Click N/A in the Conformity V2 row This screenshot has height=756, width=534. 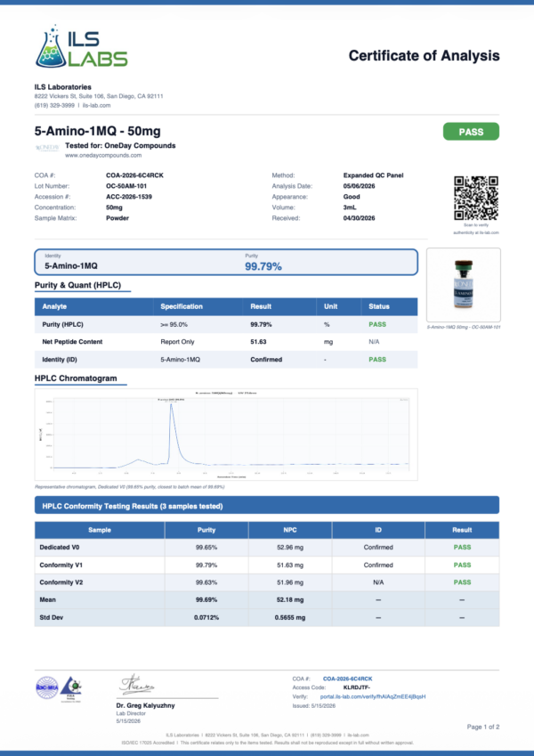coord(378,582)
